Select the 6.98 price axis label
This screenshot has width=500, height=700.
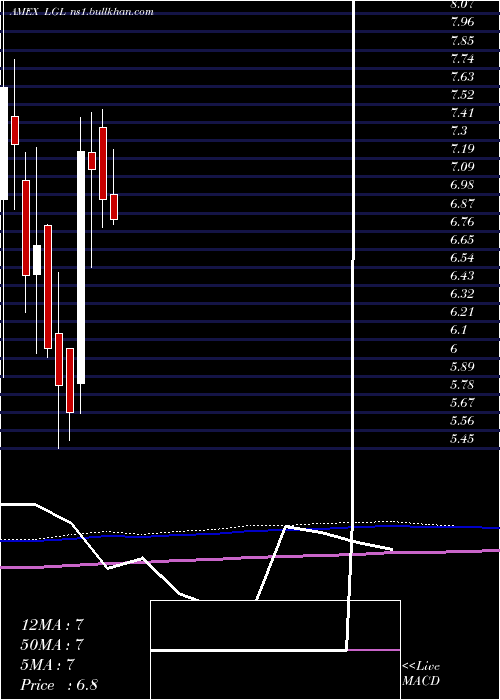[x=462, y=185]
